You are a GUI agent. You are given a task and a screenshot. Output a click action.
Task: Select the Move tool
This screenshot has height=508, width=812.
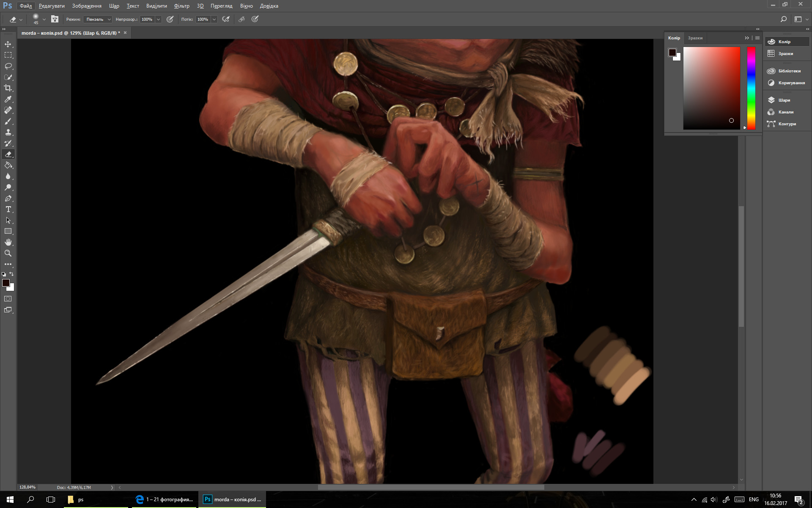pos(8,44)
